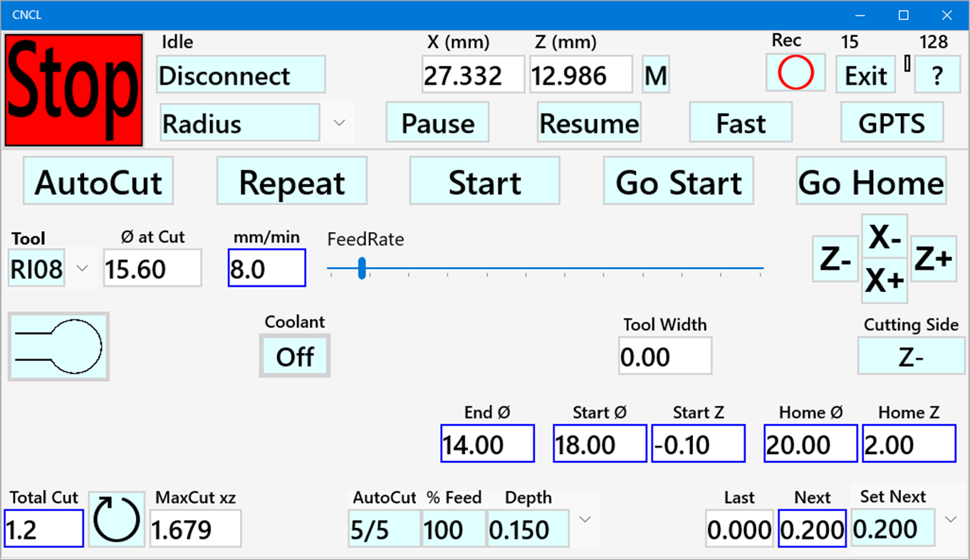Click the circular rotation arrow icon
The width and height of the screenshot is (970, 560).
point(116,519)
